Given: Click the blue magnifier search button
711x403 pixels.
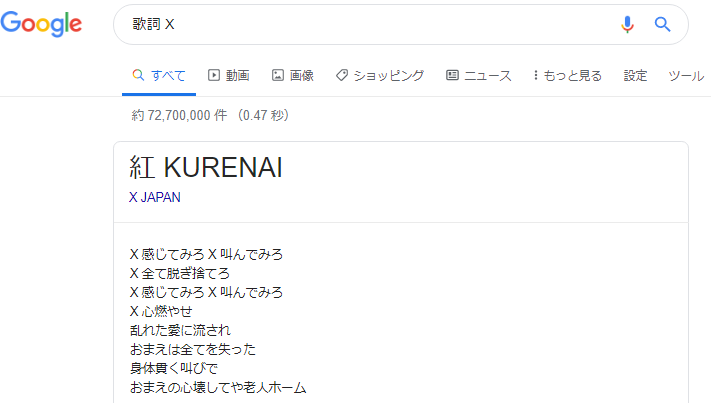Looking at the screenshot, I should click(x=662, y=24).
